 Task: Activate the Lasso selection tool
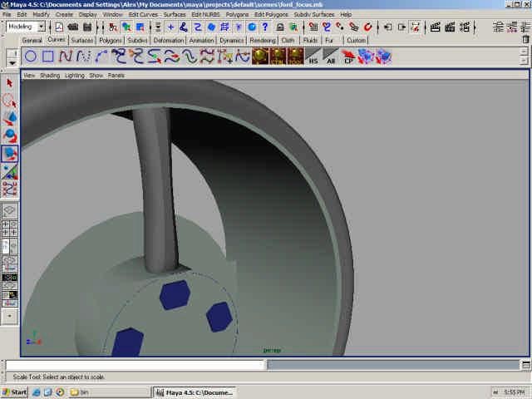pos(10,101)
